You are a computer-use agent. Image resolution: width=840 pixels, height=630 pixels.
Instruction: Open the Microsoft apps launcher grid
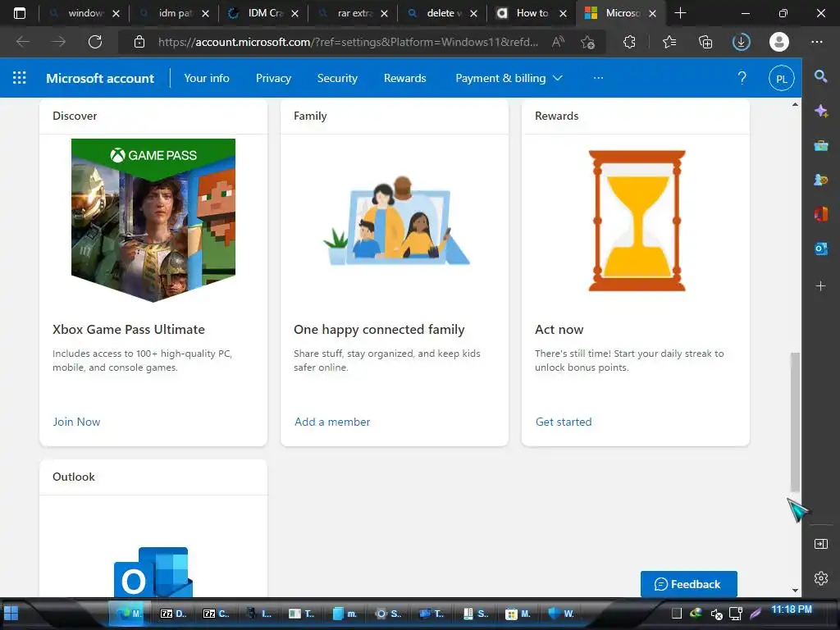pyautogui.click(x=20, y=78)
